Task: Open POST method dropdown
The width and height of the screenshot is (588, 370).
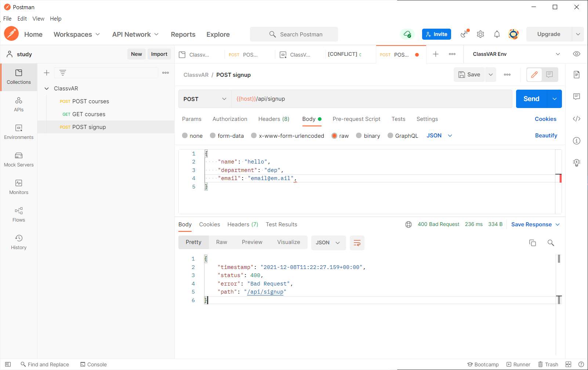Action: coord(205,99)
